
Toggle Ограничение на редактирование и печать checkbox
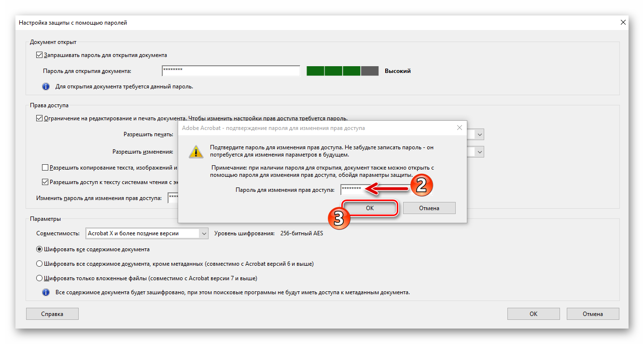(x=39, y=118)
